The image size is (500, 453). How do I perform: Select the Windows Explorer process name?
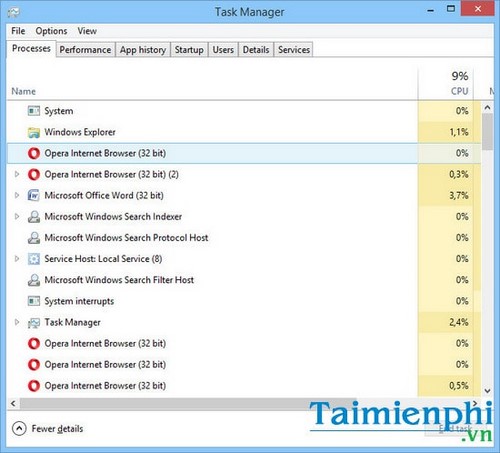pos(80,132)
